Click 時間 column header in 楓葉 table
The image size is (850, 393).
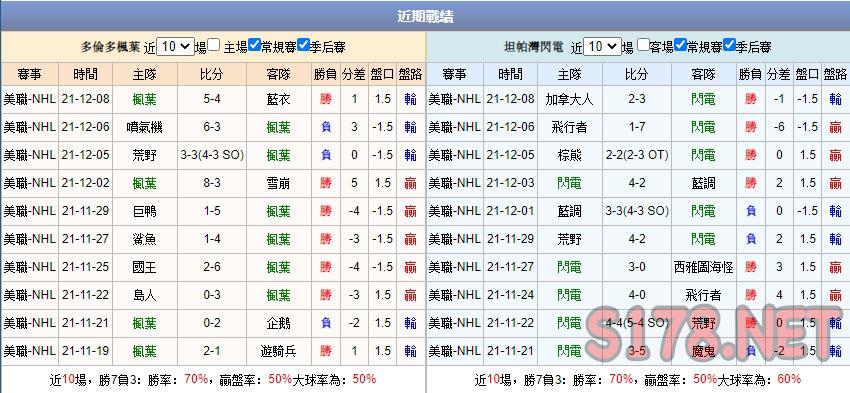coord(86,74)
